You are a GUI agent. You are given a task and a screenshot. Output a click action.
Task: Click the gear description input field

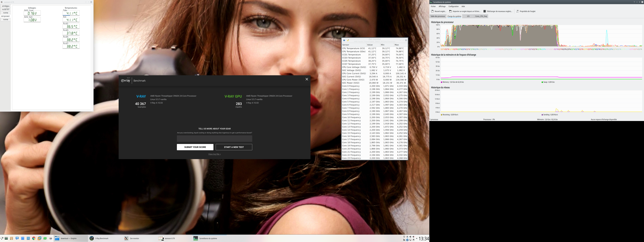pyautogui.click(x=215, y=139)
